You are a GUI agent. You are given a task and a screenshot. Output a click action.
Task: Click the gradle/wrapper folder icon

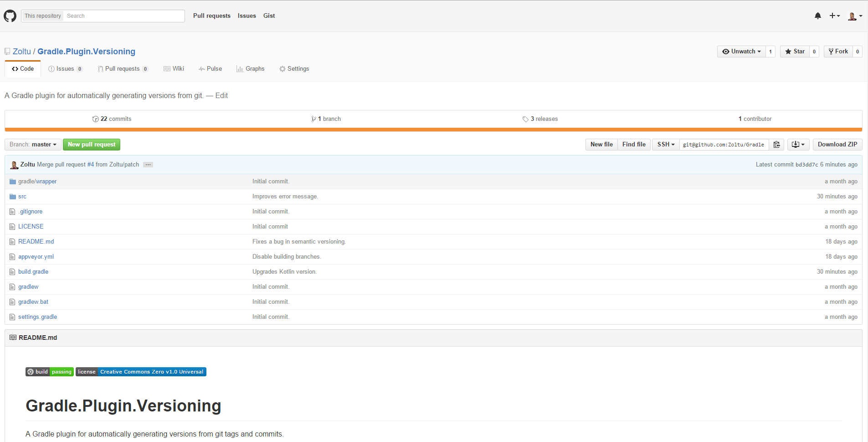(13, 182)
